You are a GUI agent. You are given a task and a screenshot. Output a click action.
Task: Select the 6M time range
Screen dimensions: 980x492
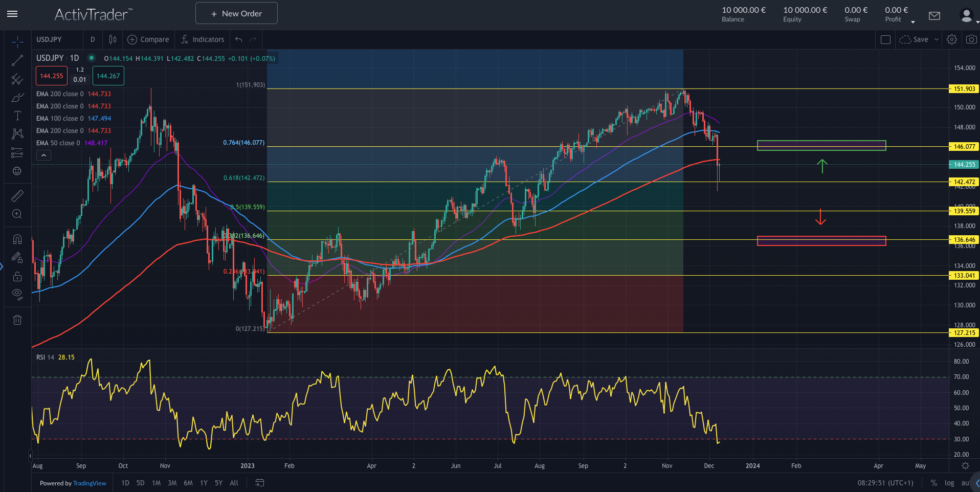188,483
